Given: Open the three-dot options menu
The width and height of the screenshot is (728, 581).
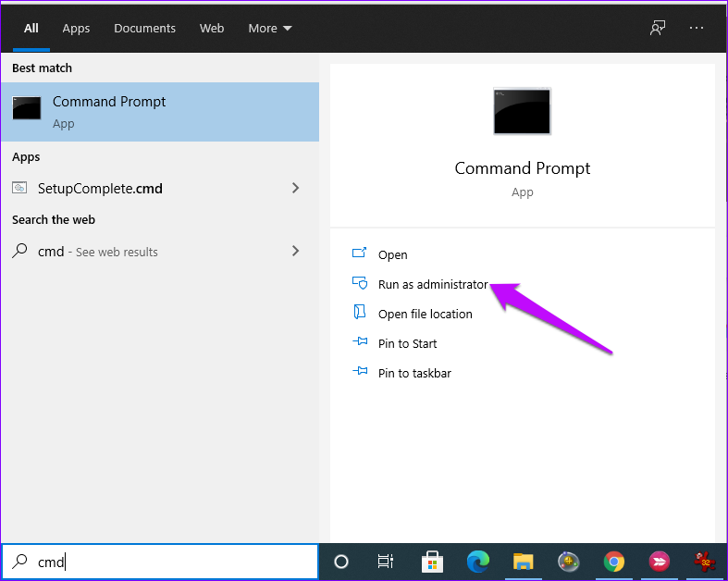Looking at the screenshot, I should click(x=697, y=28).
